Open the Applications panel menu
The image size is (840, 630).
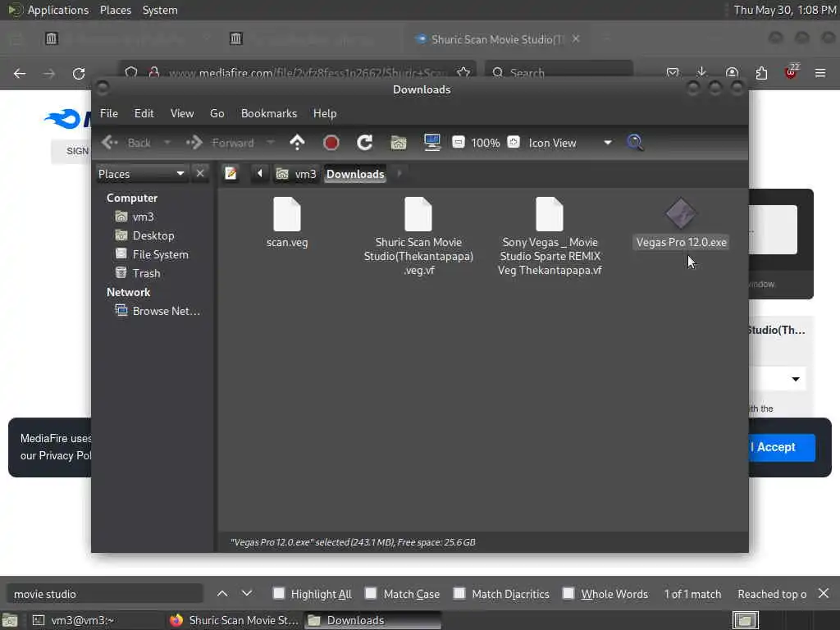58,10
